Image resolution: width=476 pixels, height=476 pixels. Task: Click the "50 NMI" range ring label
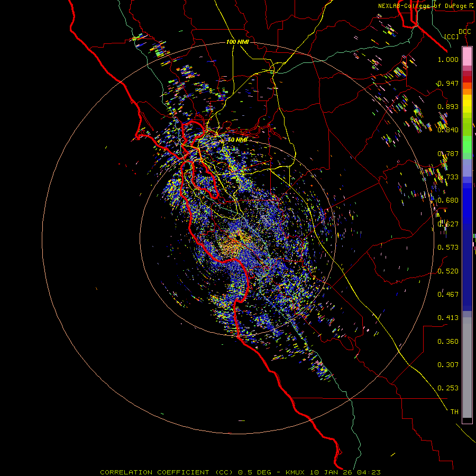click(x=237, y=140)
